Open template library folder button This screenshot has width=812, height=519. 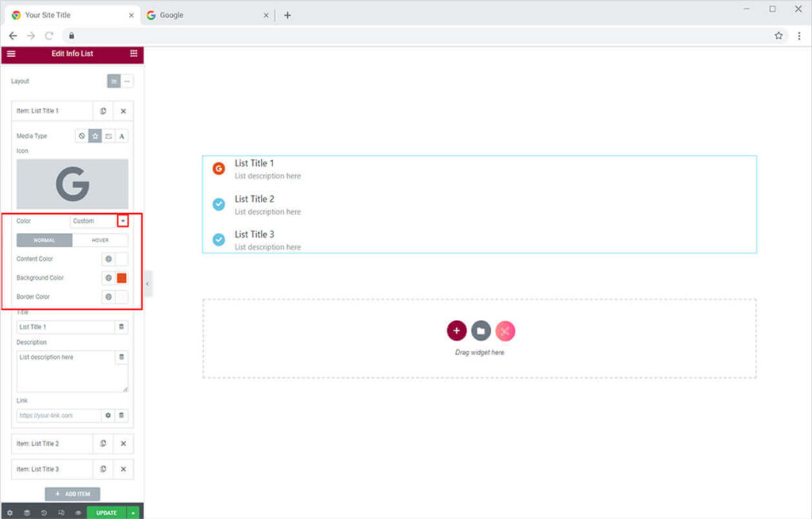[x=481, y=331]
